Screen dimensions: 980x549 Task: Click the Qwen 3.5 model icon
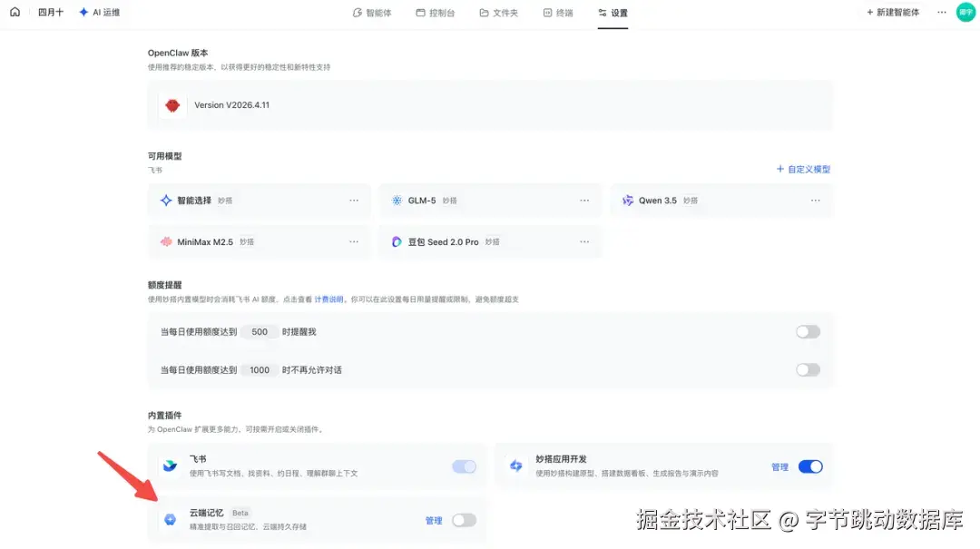coord(628,201)
